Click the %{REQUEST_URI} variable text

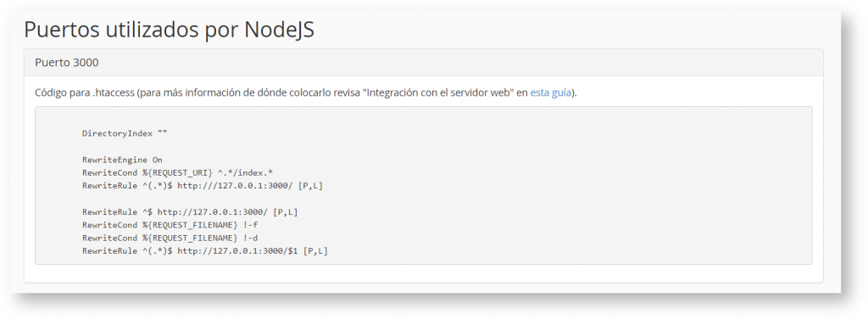pyautogui.click(x=178, y=172)
